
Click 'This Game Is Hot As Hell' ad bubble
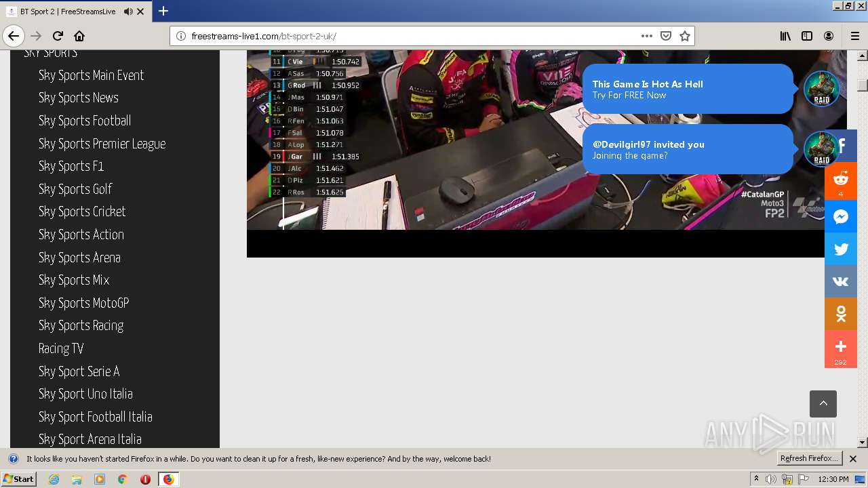pos(687,89)
